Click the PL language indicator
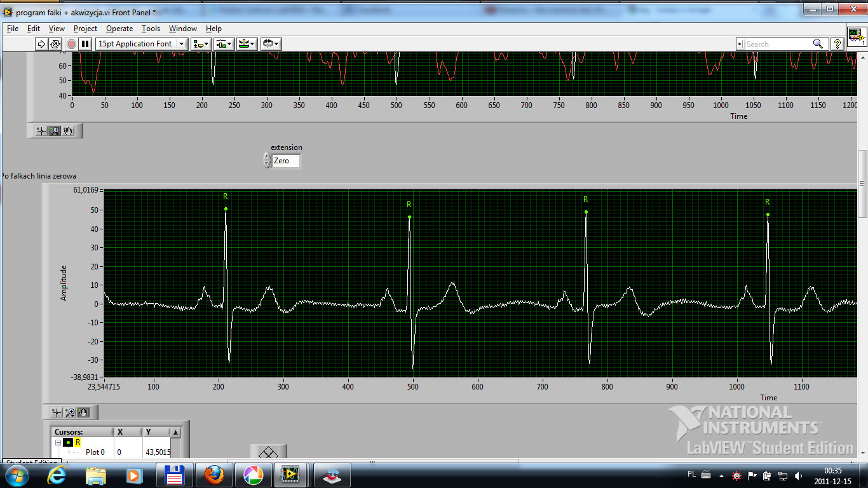The width and height of the screenshot is (868, 488). click(x=691, y=474)
